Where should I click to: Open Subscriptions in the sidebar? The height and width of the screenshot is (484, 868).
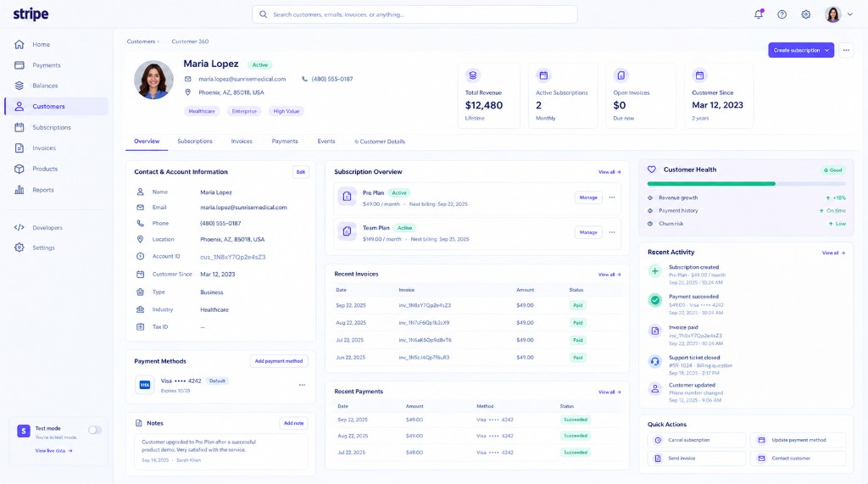(57, 127)
